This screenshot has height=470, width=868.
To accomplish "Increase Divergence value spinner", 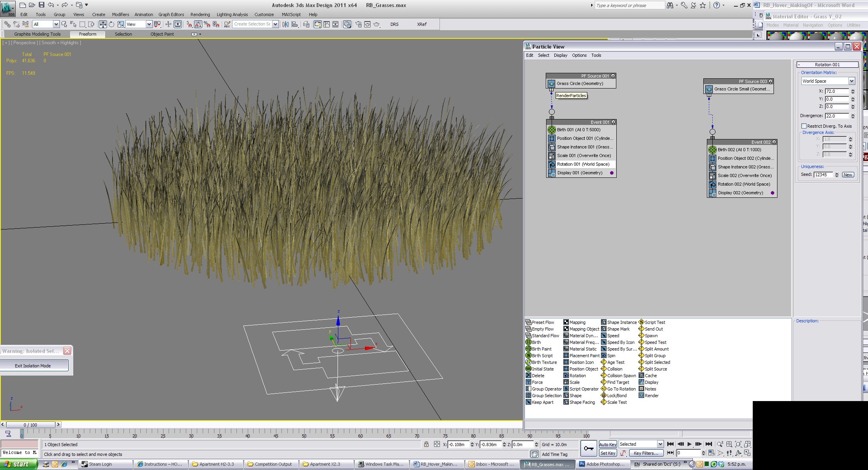I will pyautogui.click(x=853, y=114).
